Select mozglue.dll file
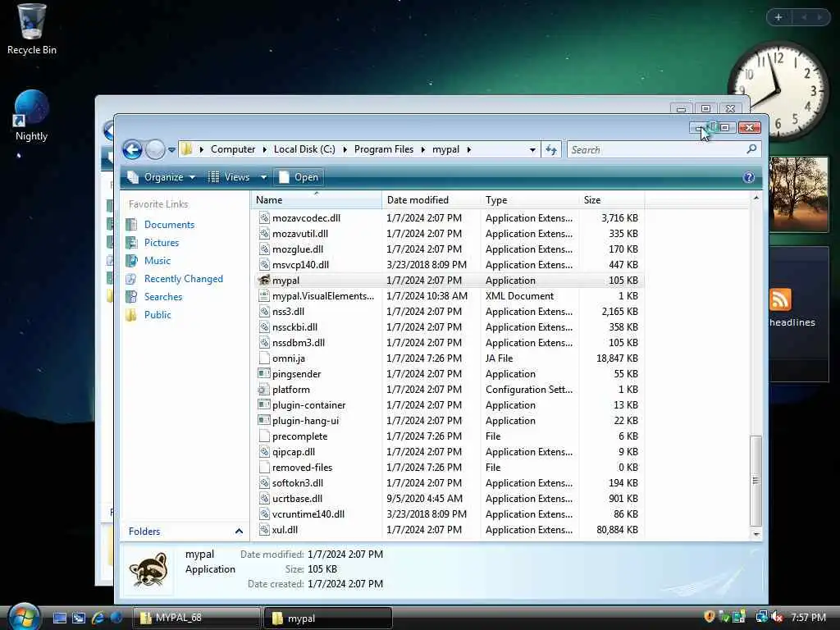The image size is (840, 630). coord(297,249)
